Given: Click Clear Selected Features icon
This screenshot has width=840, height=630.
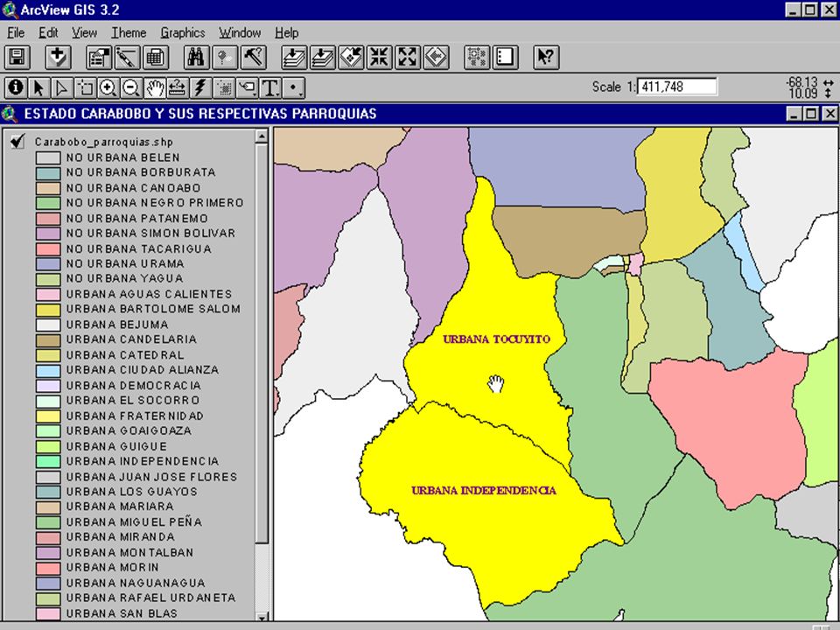Looking at the screenshot, I should 505,58.
